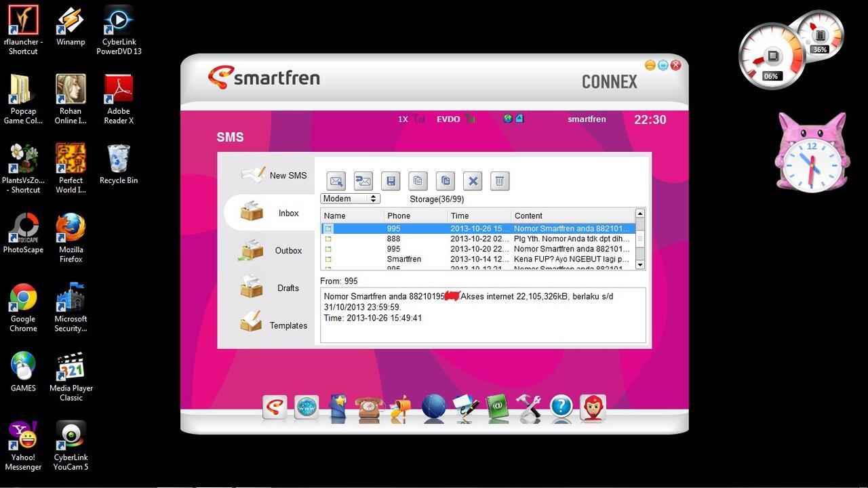This screenshot has width=868, height=488.
Task: Open the WWW browser dock icon
Action: (307, 408)
